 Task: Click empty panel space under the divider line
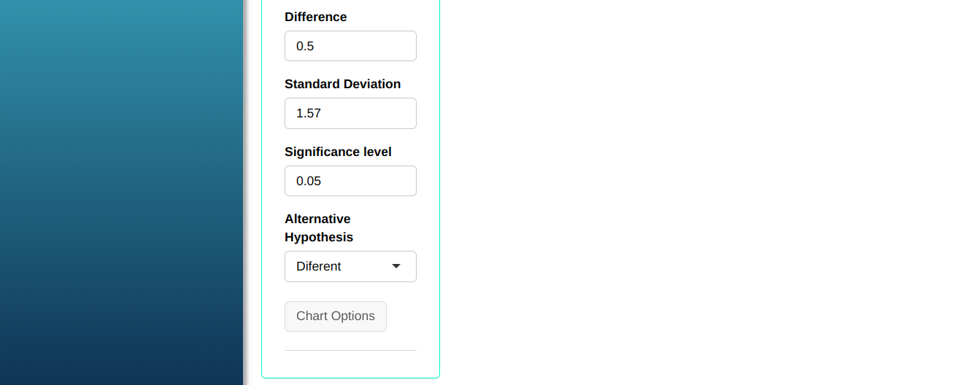350,364
